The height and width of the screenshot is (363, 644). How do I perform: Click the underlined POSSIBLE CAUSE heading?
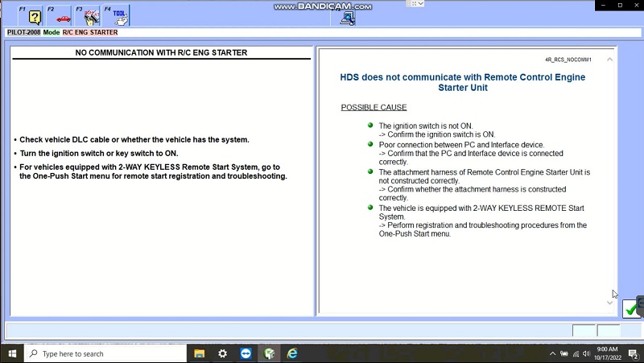pyautogui.click(x=374, y=107)
